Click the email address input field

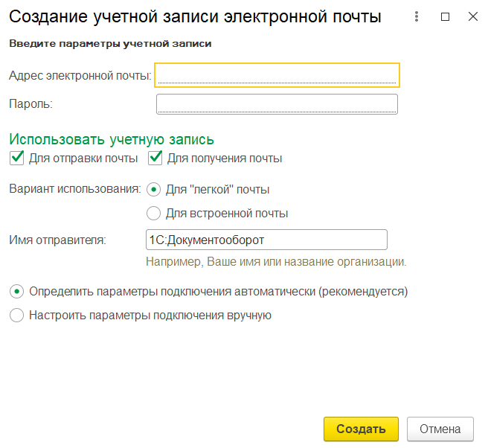[x=277, y=74]
